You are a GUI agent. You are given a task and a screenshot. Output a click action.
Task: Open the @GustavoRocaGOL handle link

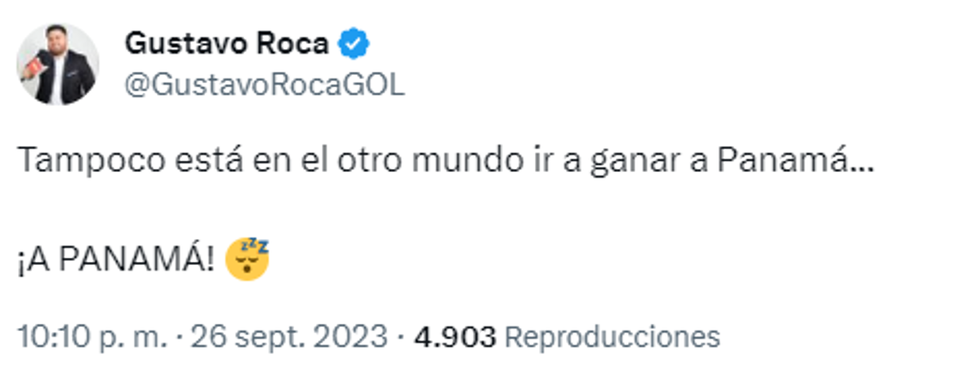pyautogui.click(x=264, y=86)
